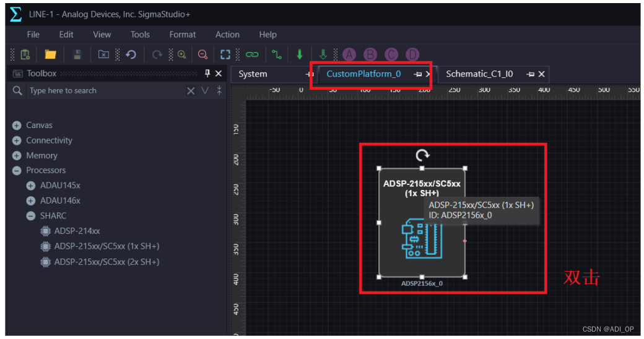The image size is (644, 339).
Task: Open the Tools menu
Action: coord(140,35)
